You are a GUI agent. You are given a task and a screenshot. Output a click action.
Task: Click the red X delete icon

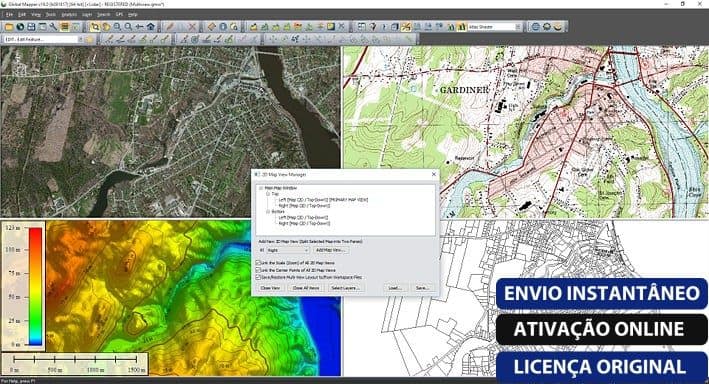pos(192,27)
